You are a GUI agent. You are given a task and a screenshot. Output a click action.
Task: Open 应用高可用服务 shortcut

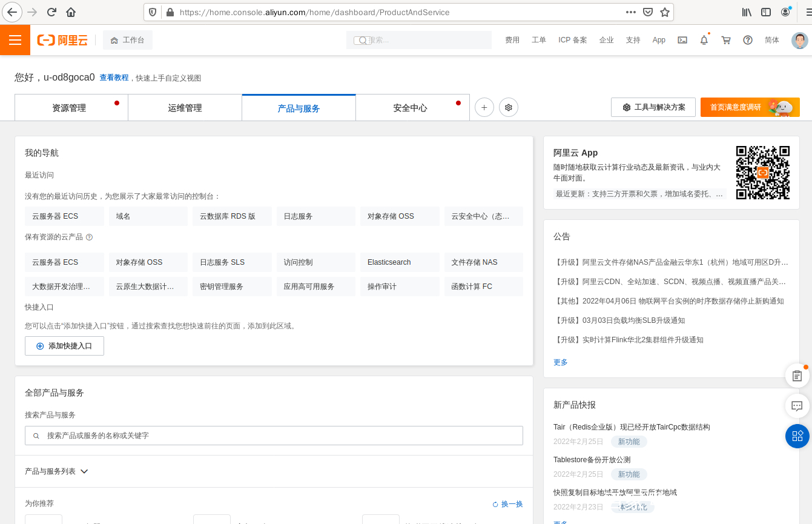tap(316, 287)
